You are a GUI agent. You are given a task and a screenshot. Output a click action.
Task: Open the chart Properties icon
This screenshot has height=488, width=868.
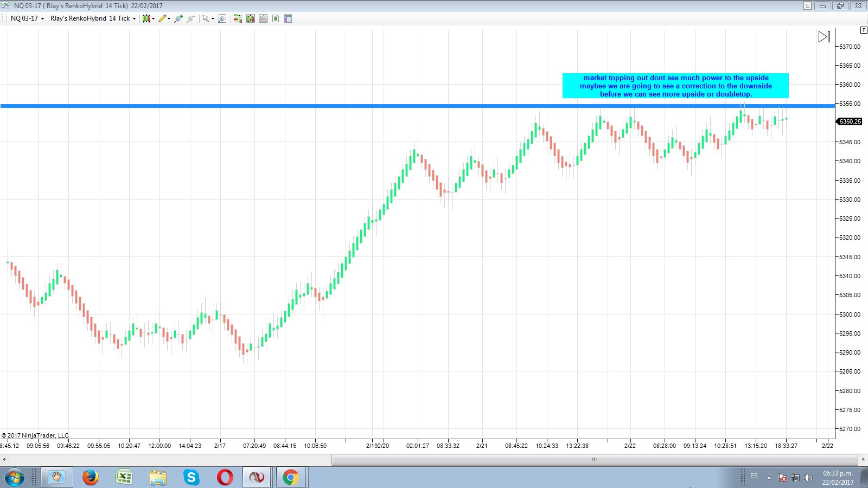tap(288, 18)
